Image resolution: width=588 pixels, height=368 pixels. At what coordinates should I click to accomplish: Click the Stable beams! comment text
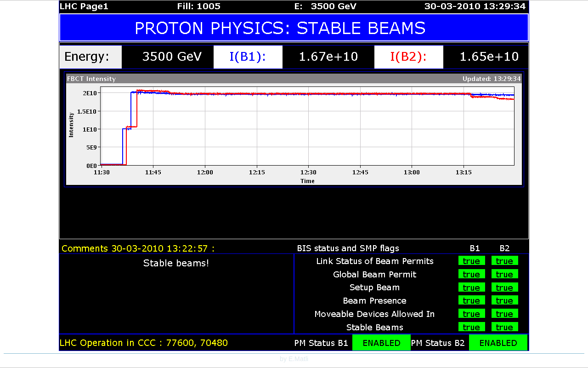pyautogui.click(x=176, y=263)
